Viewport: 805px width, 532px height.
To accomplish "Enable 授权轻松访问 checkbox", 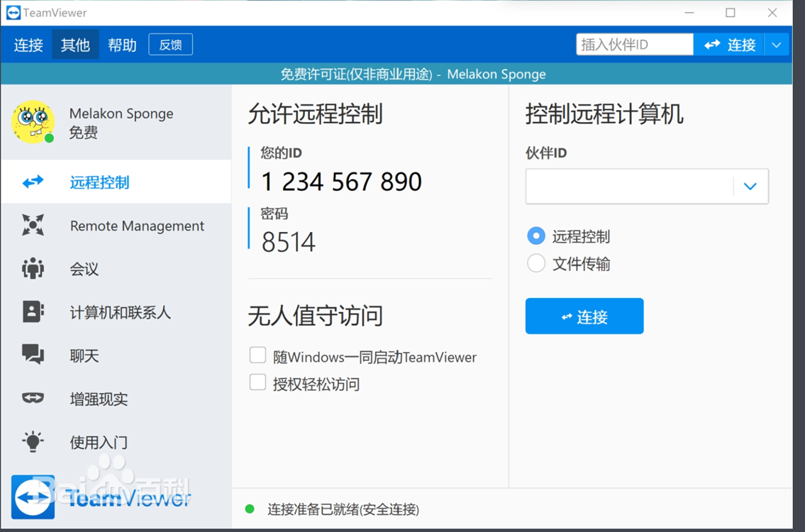I will (257, 382).
